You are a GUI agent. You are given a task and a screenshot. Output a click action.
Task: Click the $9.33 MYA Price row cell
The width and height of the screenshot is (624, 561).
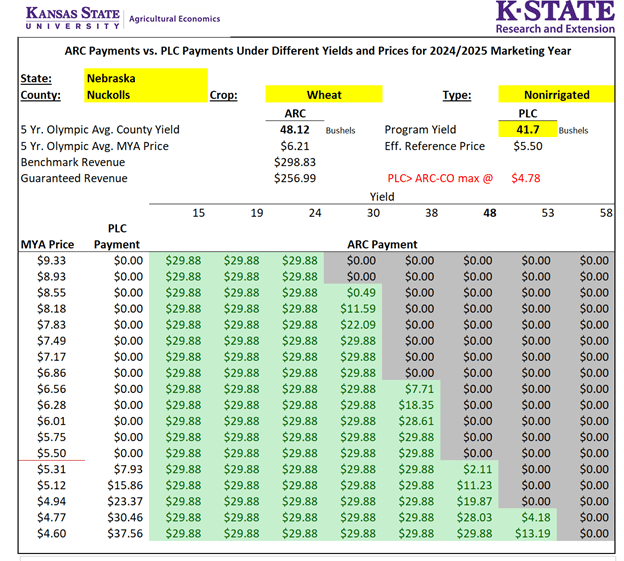[x=50, y=260]
